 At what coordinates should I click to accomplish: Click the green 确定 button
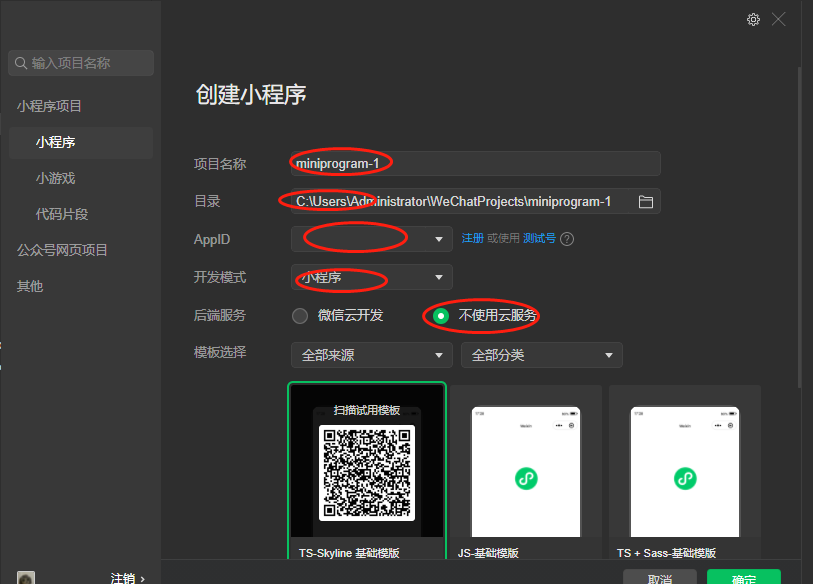coord(744,577)
